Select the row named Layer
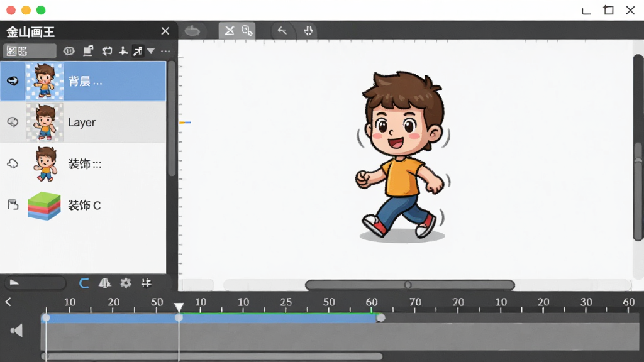Viewport: 644px width, 362px height. [83, 123]
